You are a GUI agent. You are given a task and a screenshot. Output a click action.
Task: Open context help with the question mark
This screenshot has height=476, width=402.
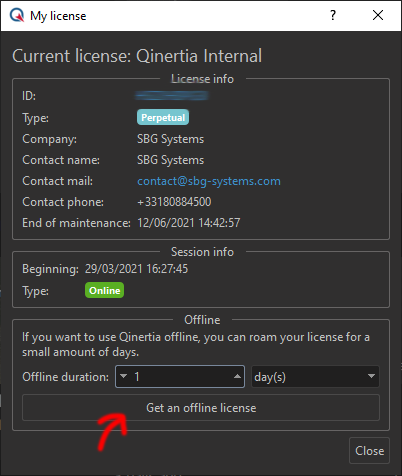[333, 15]
